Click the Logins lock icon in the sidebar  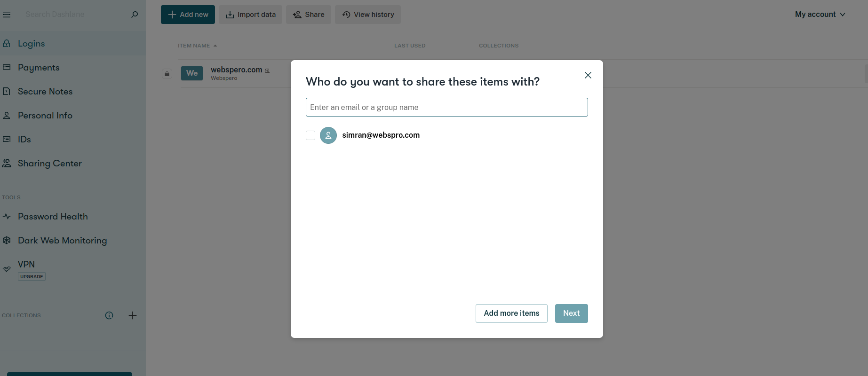coord(7,43)
